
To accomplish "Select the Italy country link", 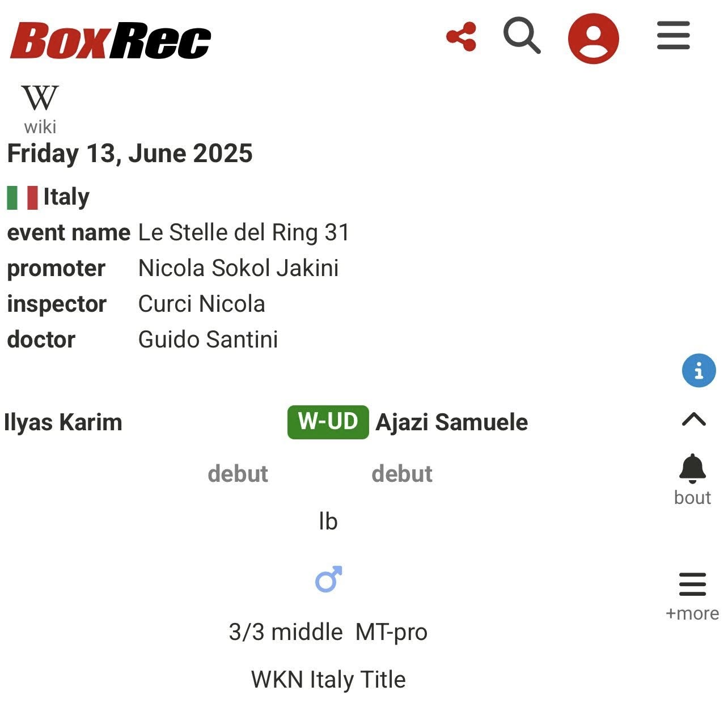I will tap(66, 197).
